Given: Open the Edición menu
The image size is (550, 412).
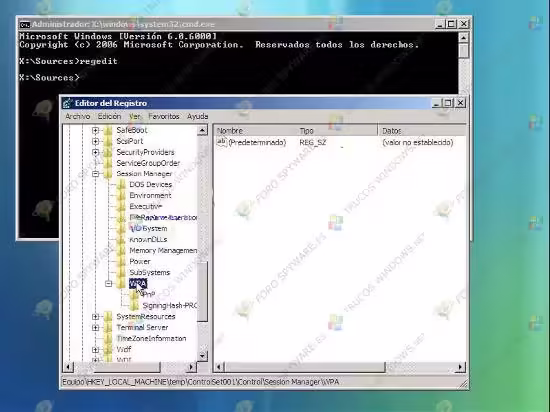Looking at the screenshot, I should 109,116.
